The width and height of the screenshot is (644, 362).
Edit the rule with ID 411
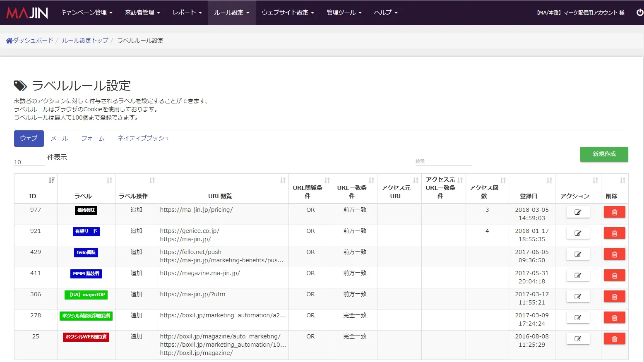[x=578, y=276]
